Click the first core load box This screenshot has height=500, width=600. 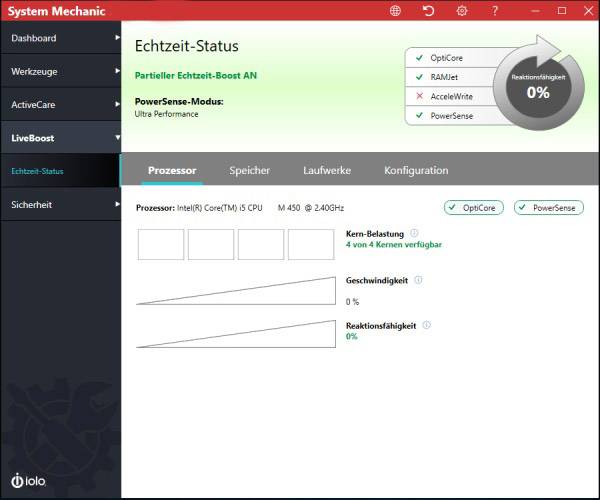pos(161,244)
